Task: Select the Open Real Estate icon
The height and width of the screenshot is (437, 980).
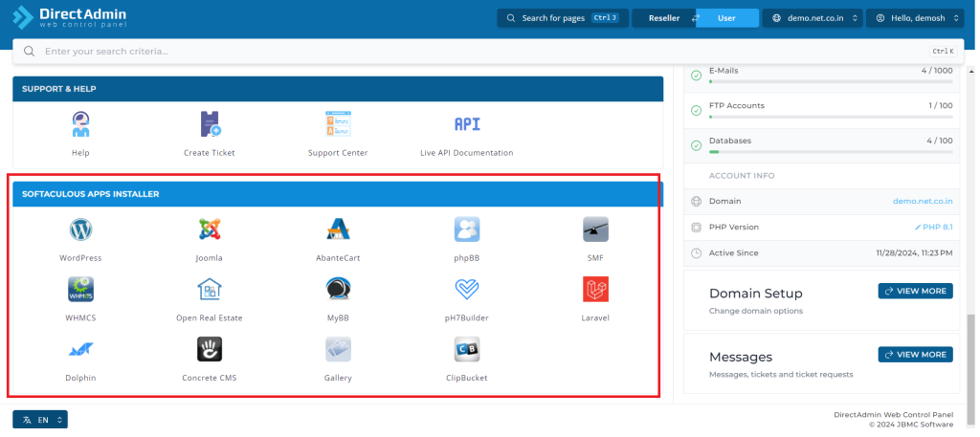Action: (210, 290)
